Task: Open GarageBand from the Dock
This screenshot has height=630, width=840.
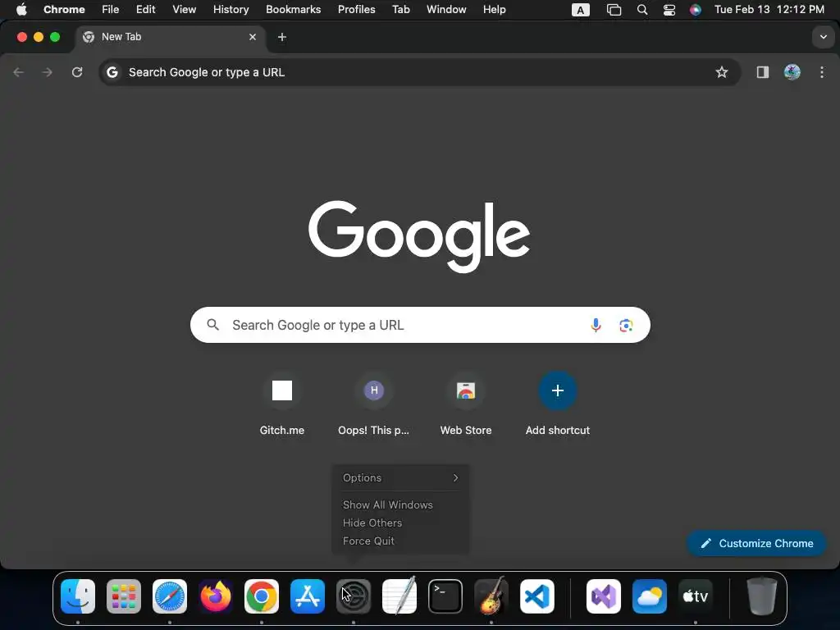Action: pyautogui.click(x=491, y=596)
